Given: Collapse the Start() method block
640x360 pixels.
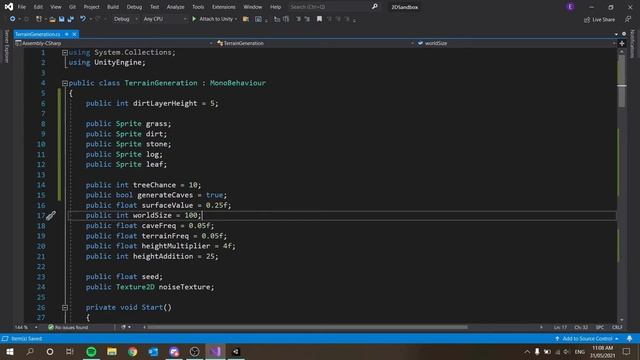Looking at the screenshot, I should point(64,308).
